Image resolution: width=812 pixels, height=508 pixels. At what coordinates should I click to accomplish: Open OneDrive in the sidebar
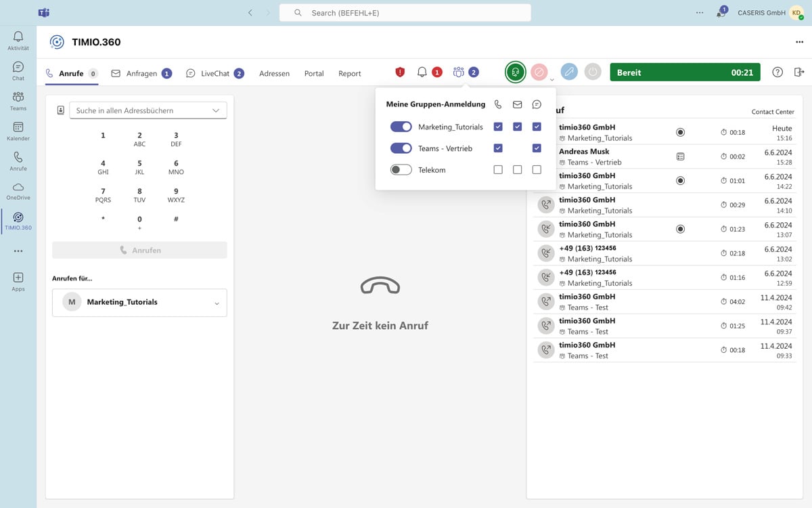point(18,190)
